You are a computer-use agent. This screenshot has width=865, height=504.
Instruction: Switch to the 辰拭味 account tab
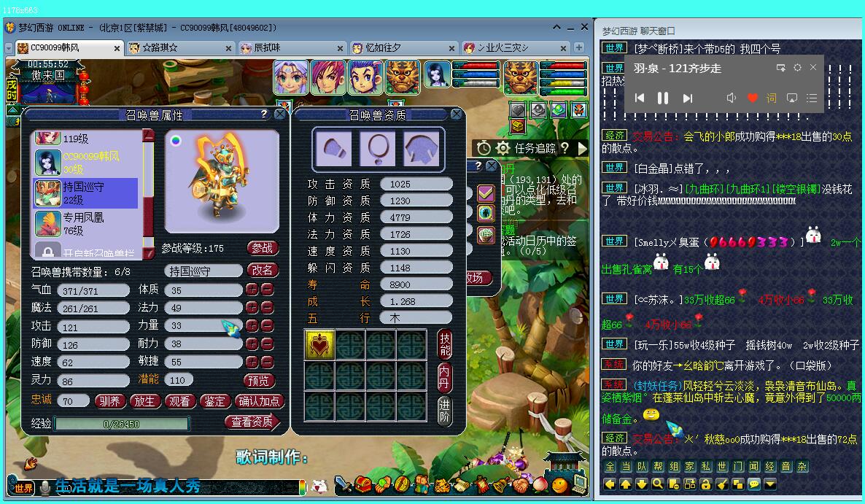[293, 48]
